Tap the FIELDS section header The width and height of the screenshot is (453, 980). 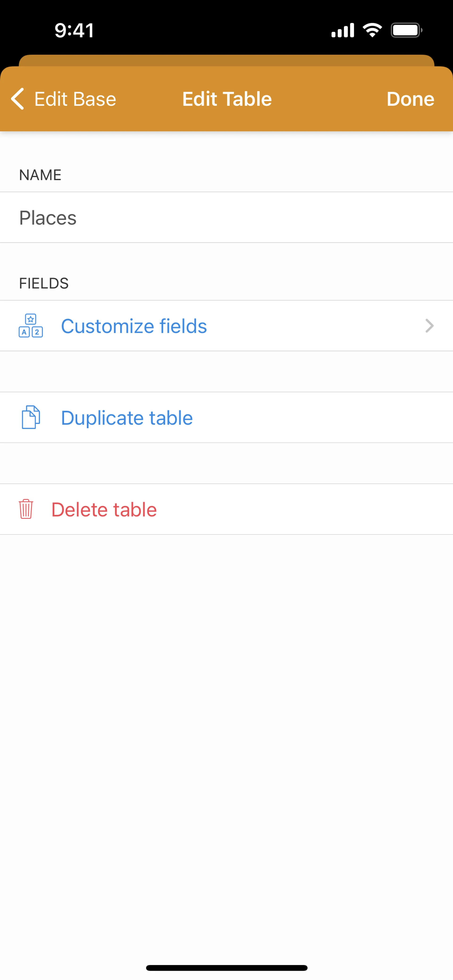click(x=44, y=284)
